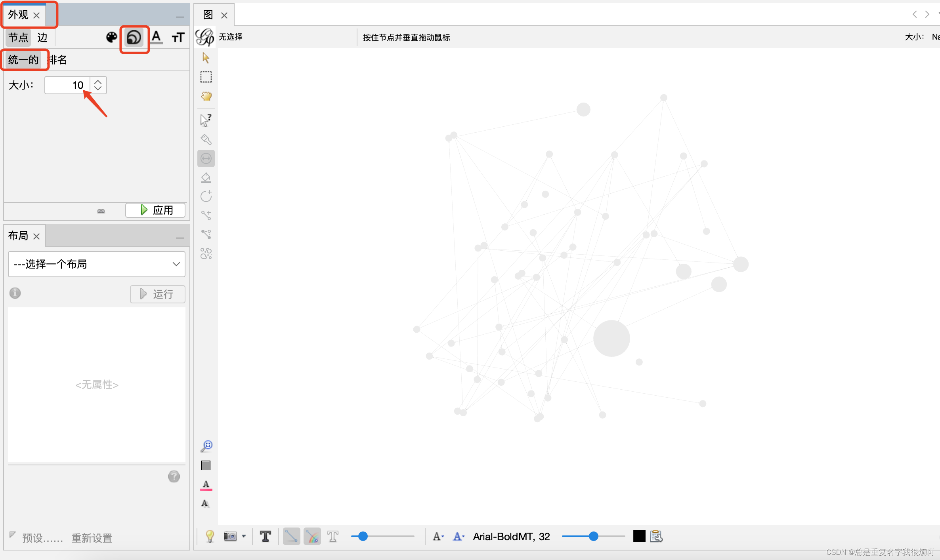The height and width of the screenshot is (560, 940).
Task: Click the screenshot camera icon
Action: (x=230, y=536)
